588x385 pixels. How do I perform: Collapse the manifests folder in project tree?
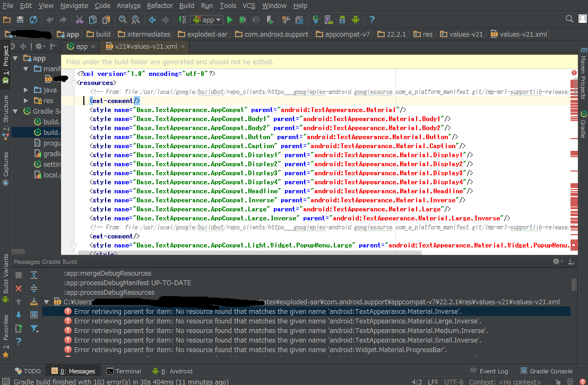pos(26,69)
